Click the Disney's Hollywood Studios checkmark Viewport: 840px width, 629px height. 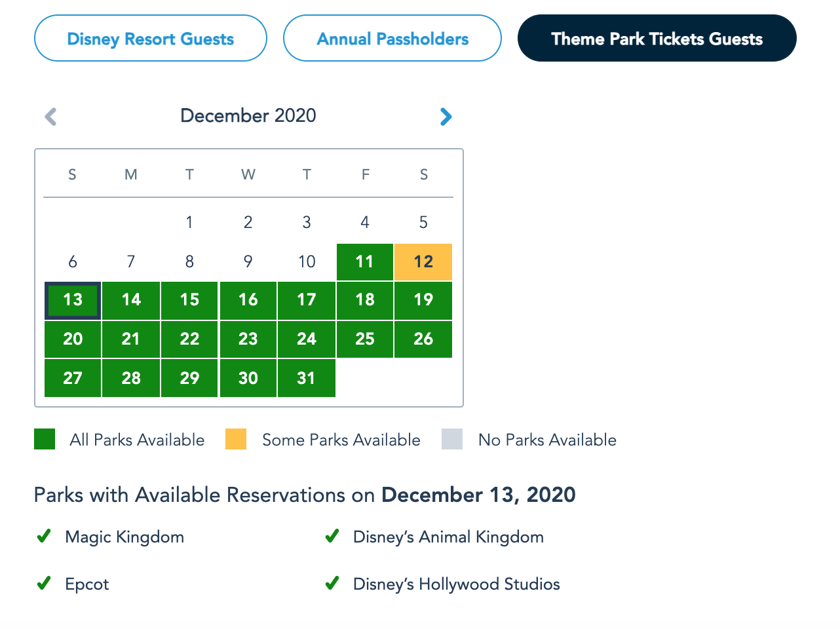(x=332, y=583)
